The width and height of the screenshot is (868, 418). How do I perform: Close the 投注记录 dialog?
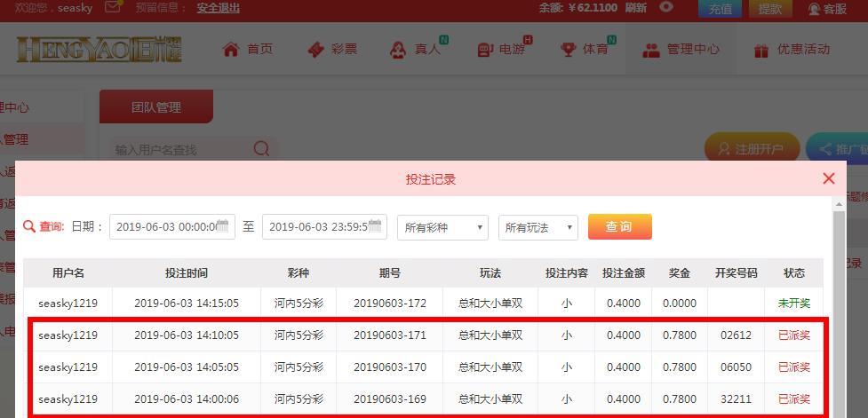point(828,178)
